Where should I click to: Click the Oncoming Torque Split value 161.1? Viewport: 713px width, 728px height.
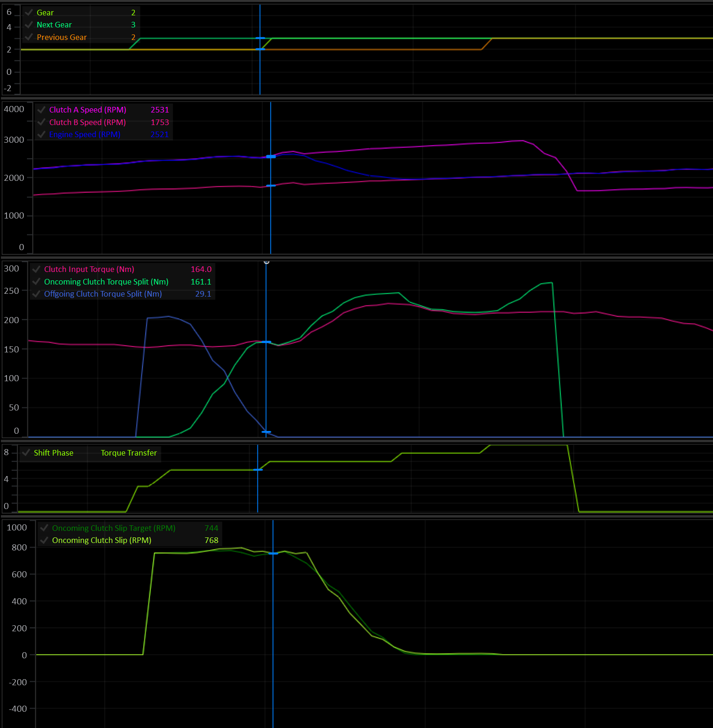201,282
